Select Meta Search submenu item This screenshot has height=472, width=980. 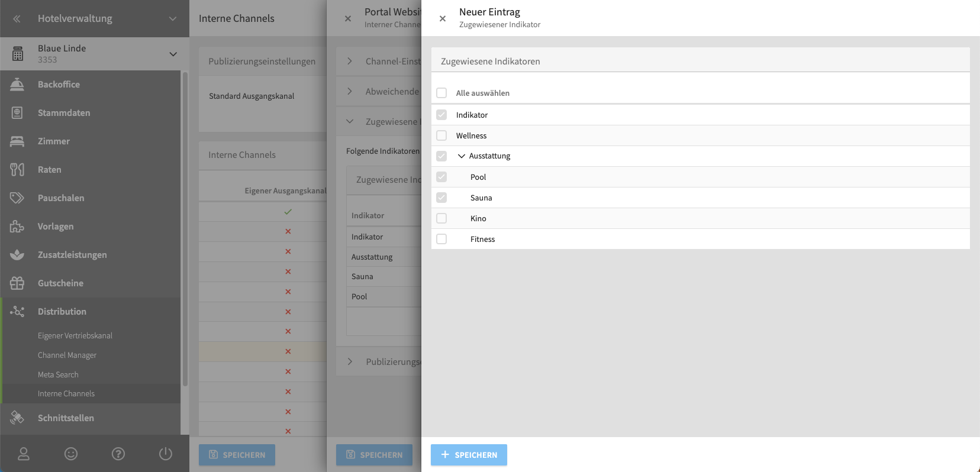pos(58,374)
